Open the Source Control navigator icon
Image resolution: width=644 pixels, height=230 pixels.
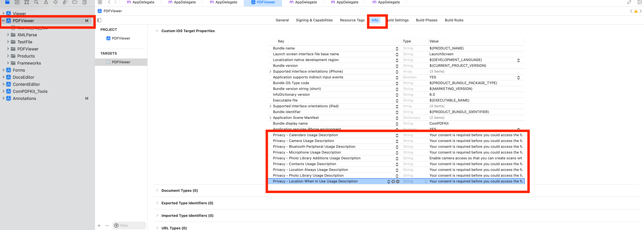(x=17, y=2)
